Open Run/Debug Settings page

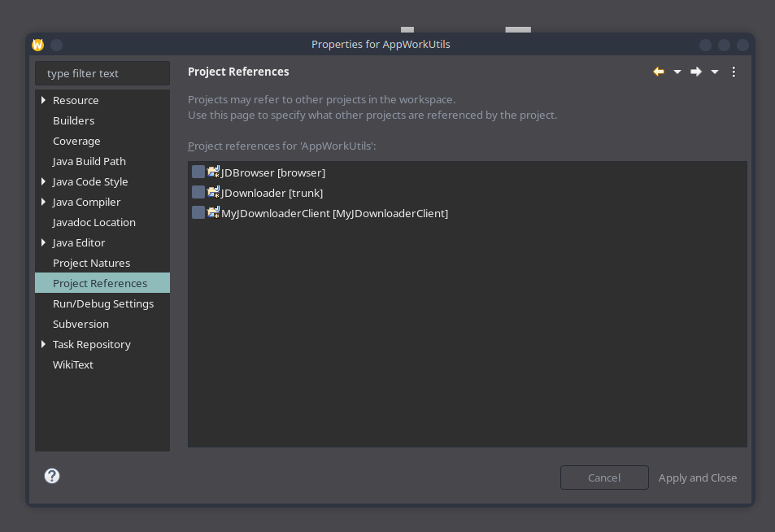(103, 303)
